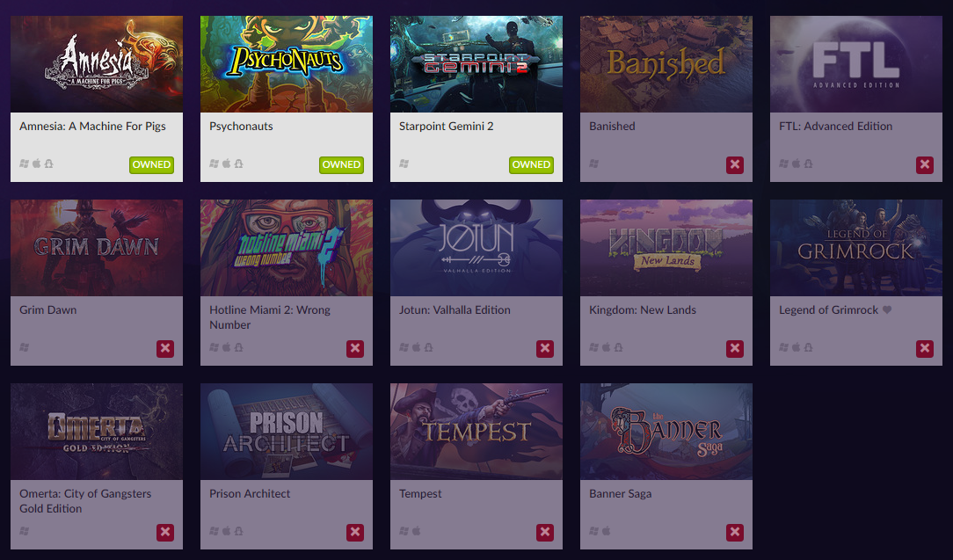The width and height of the screenshot is (953, 560).
Task: Open the Amnesia: A Machine For Pigs cover
Action: pyautogui.click(x=97, y=64)
